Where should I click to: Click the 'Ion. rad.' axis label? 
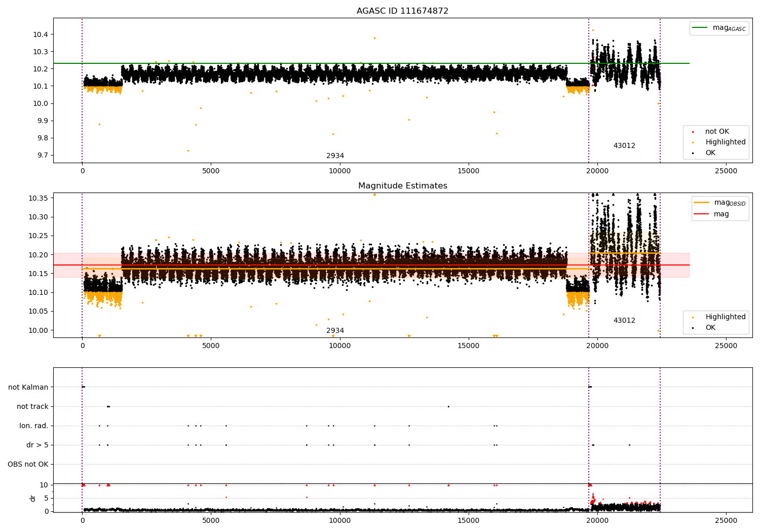(34, 426)
